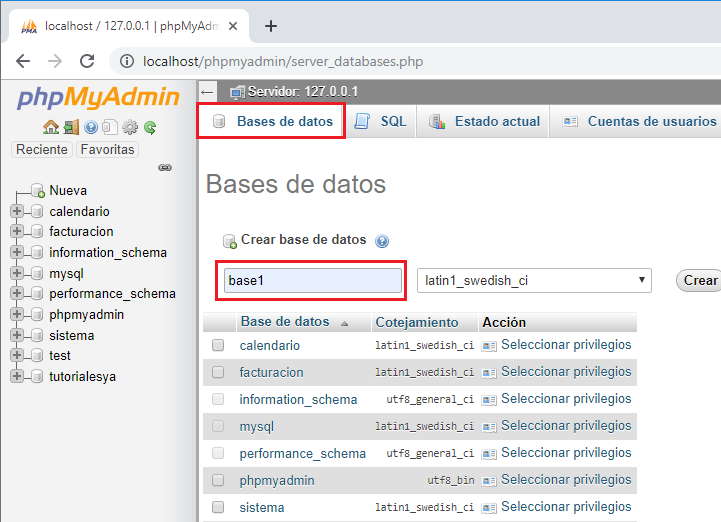Open the Bases de datos tab

pos(272,121)
